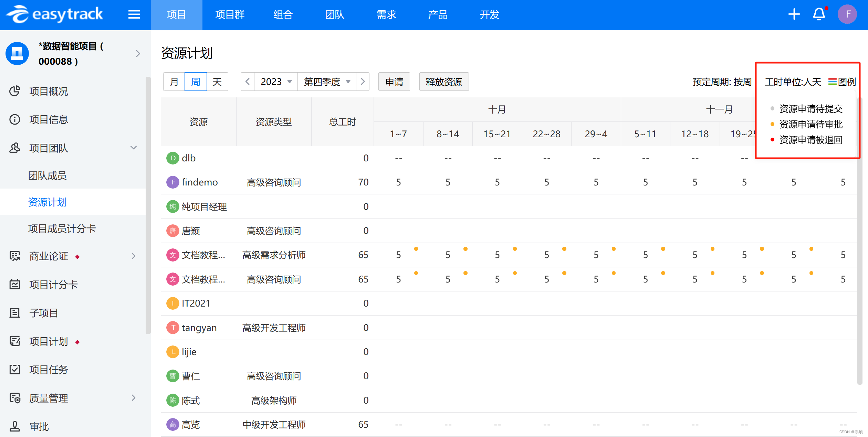Click 高览 total hours 65

[x=363, y=425]
